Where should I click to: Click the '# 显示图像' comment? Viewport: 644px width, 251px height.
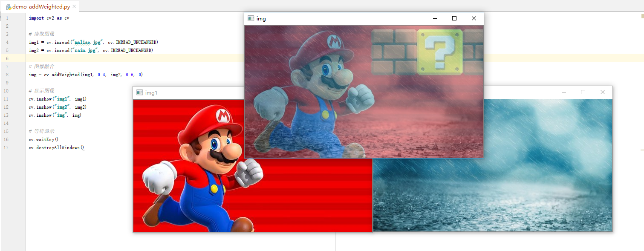[x=41, y=91]
